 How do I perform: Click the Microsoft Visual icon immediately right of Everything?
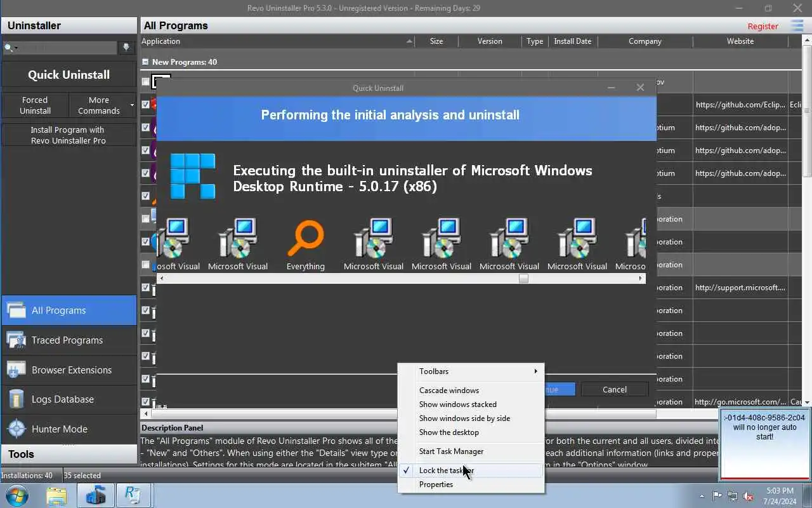click(x=374, y=238)
